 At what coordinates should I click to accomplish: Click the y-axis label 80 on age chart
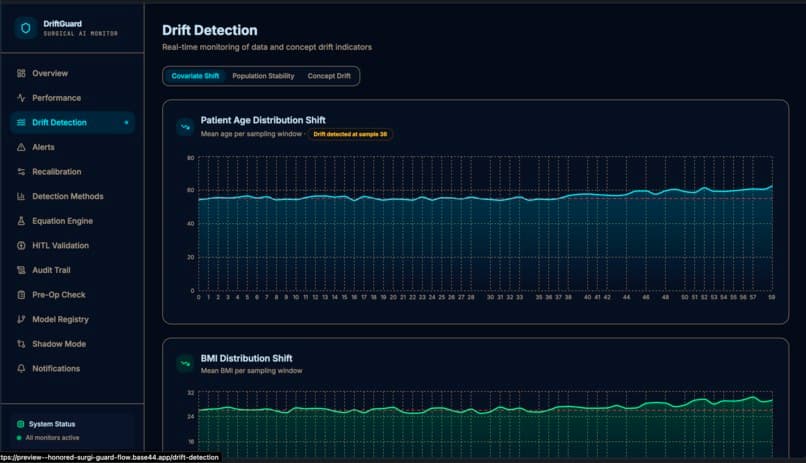191,158
